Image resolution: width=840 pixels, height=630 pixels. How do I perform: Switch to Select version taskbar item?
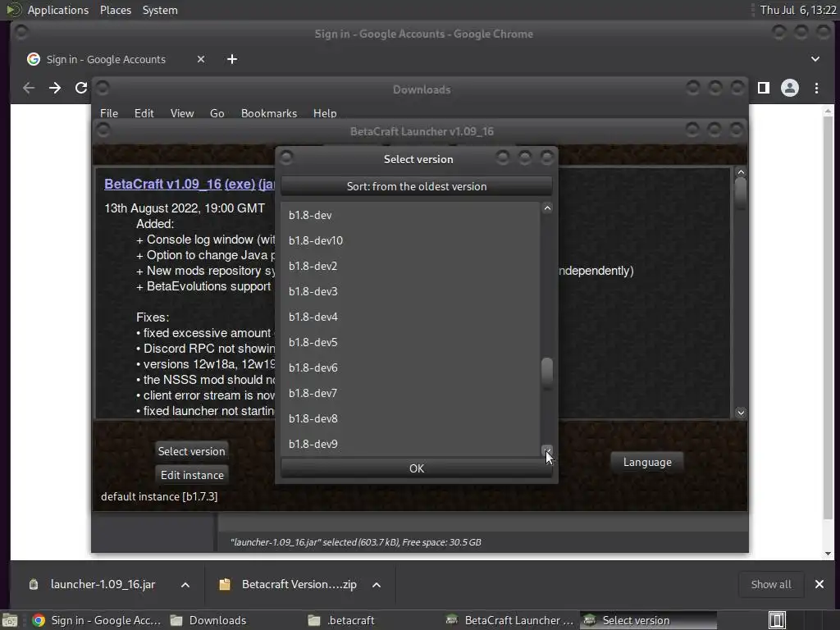point(648,620)
